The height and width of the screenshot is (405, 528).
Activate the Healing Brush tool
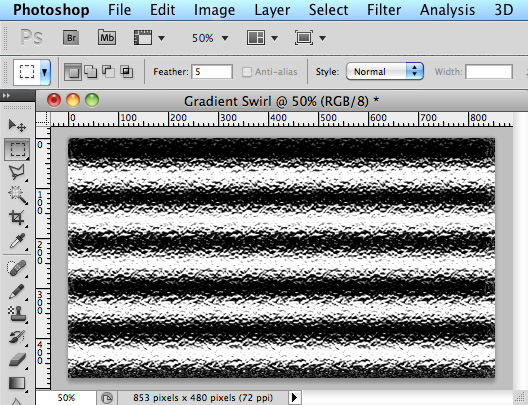(x=17, y=268)
